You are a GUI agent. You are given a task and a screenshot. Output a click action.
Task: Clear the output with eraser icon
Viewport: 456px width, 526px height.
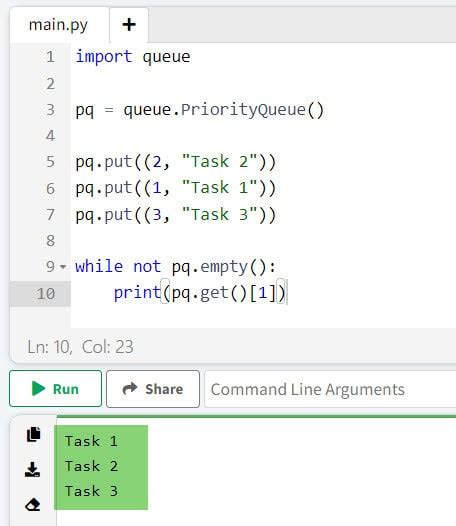pyautogui.click(x=33, y=504)
